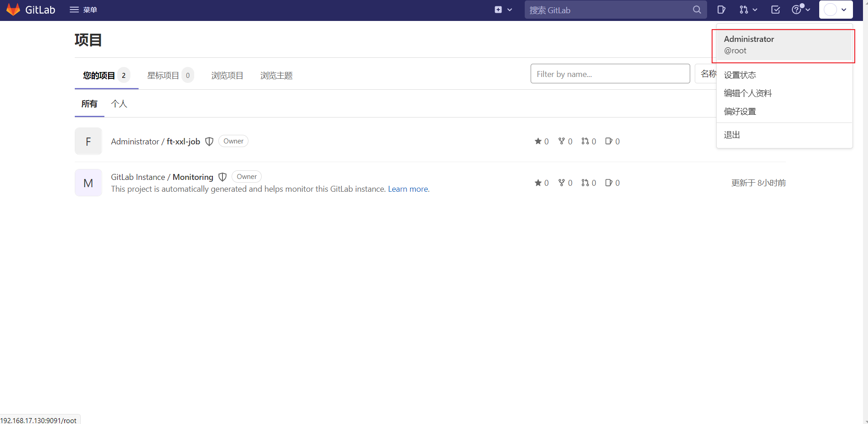The image size is (868, 424).
Task: Open the 浏览项目 tab
Action: (227, 75)
